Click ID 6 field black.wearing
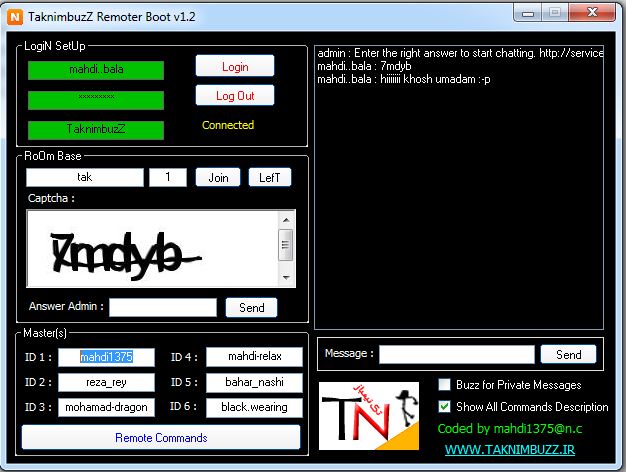The height and width of the screenshot is (472, 626). tap(254, 407)
